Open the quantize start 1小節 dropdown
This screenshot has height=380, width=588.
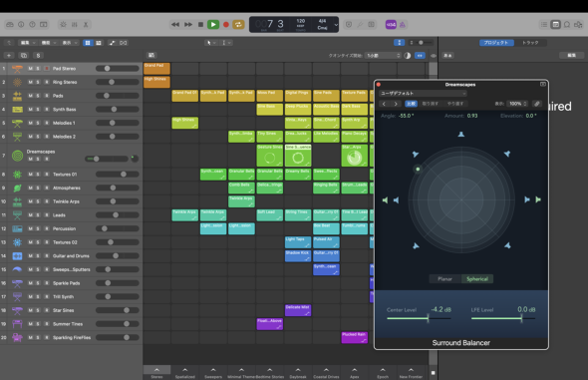[384, 56]
